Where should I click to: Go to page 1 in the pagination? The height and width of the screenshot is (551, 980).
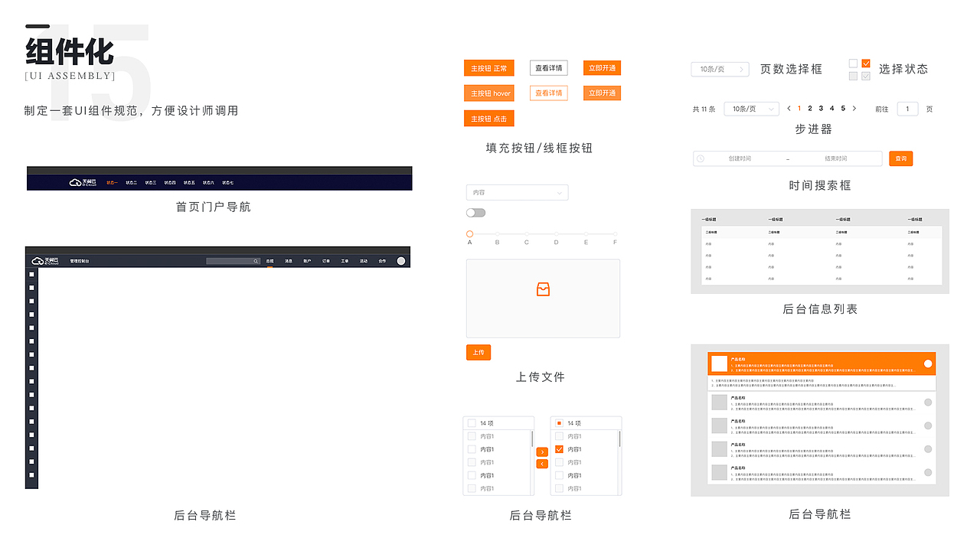tap(799, 109)
